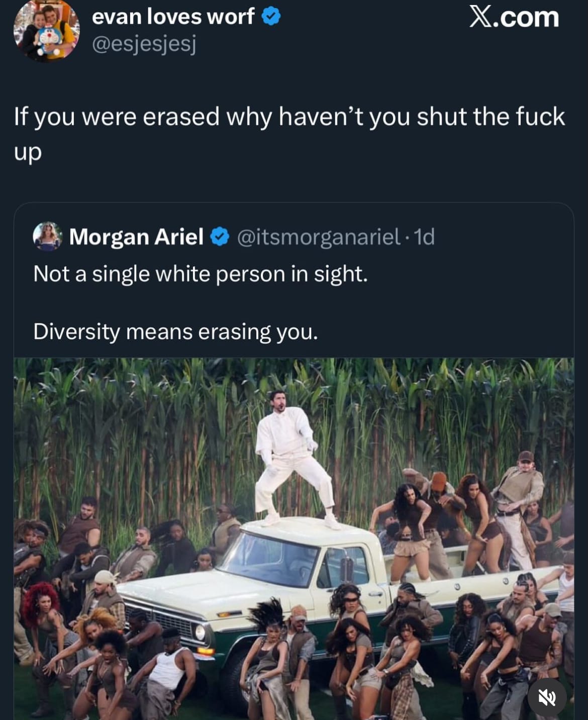
Task: Unmute the video with the speaker icon
Action: click(x=547, y=697)
